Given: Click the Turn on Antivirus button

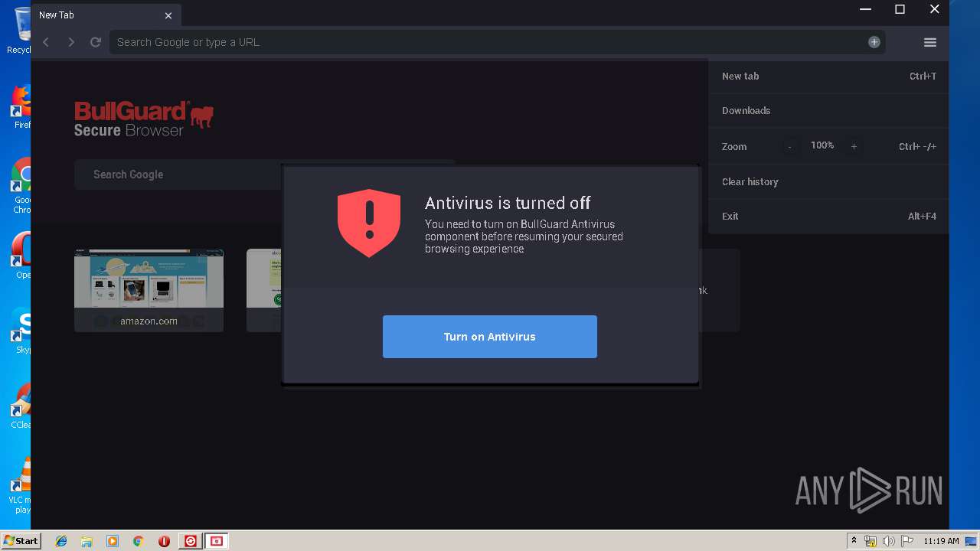Looking at the screenshot, I should pyautogui.click(x=490, y=337).
